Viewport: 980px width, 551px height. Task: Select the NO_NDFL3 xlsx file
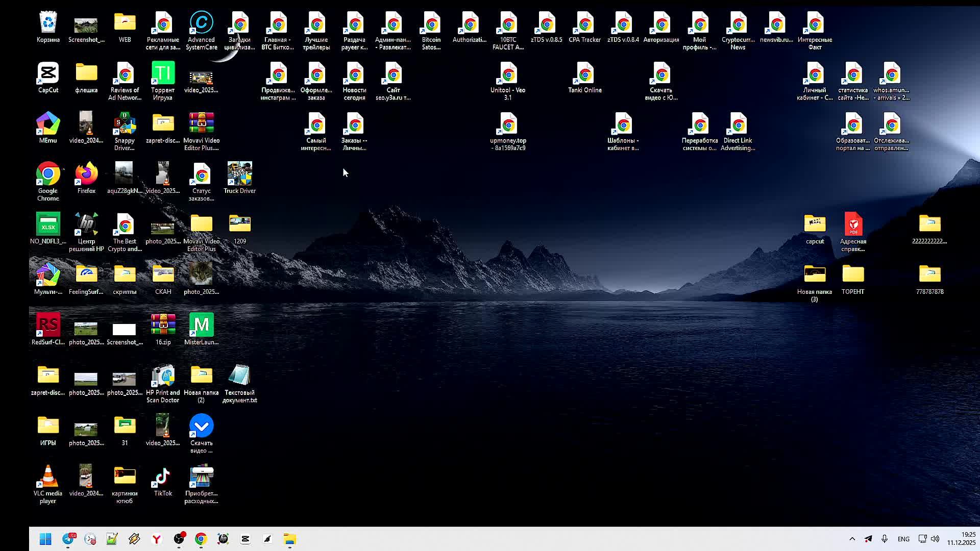pyautogui.click(x=48, y=225)
